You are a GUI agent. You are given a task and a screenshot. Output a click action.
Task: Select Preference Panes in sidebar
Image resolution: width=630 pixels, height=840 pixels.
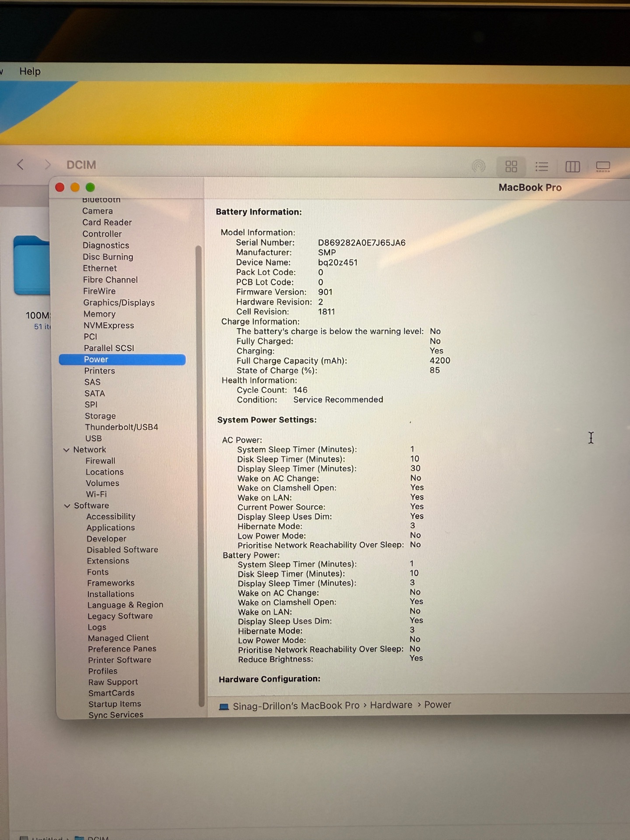point(122,649)
